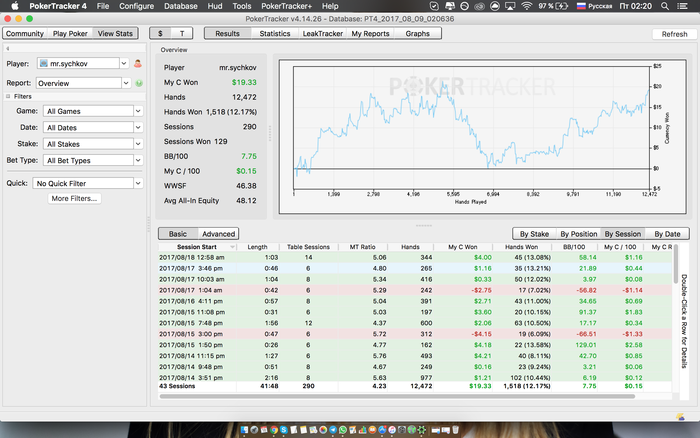Select the View Stats mode button
The width and height of the screenshot is (700, 438).
[115, 33]
